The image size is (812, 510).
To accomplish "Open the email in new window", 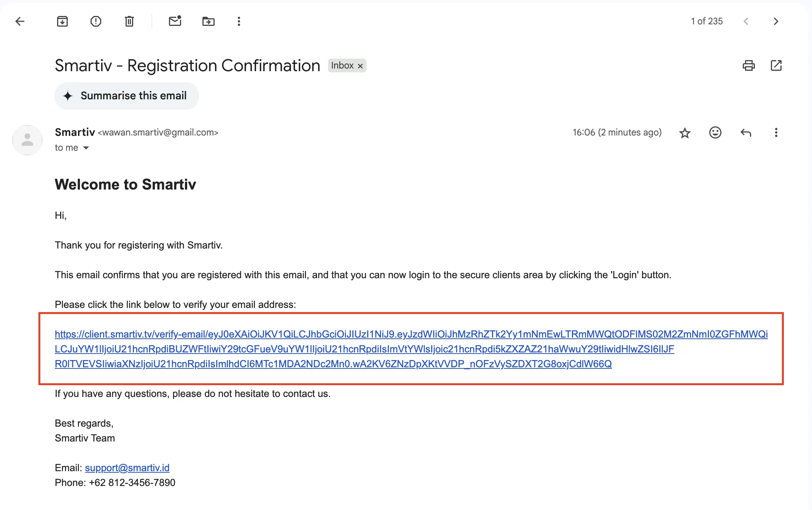I will (776, 65).
